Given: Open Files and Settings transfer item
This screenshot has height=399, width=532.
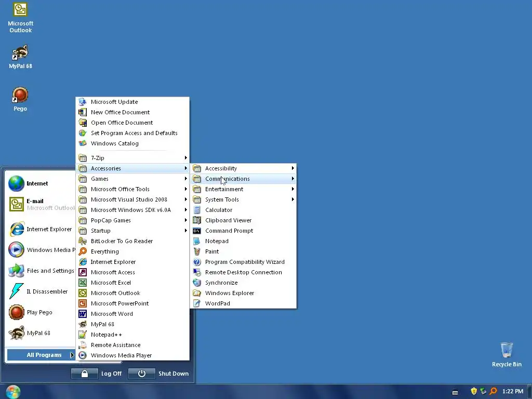Looking at the screenshot, I should point(41,271).
